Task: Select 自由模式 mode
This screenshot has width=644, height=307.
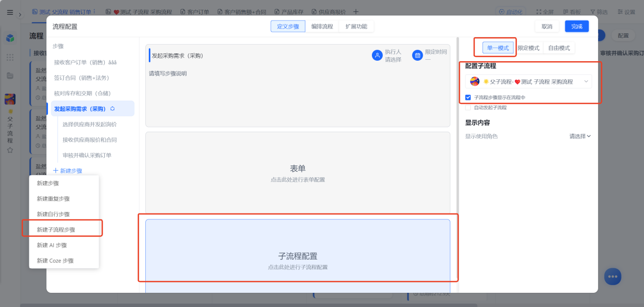Action: [559, 48]
